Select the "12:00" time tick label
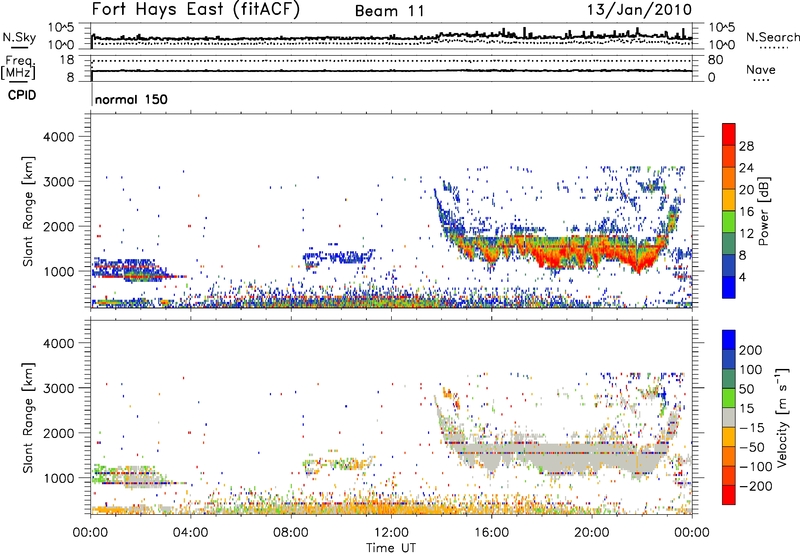Image resolution: width=800 pixels, height=554 pixels. pyautogui.click(x=391, y=533)
